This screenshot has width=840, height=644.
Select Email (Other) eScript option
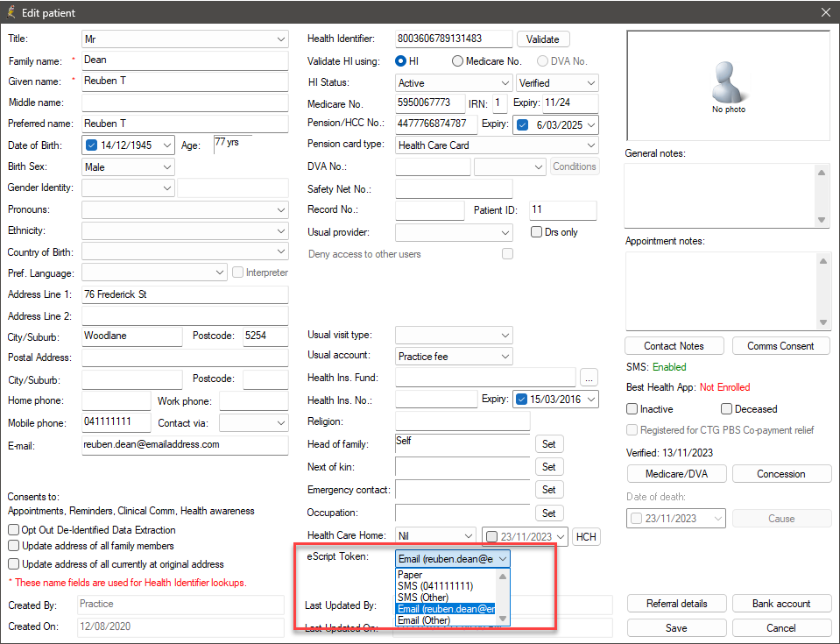pyautogui.click(x=446, y=619)
